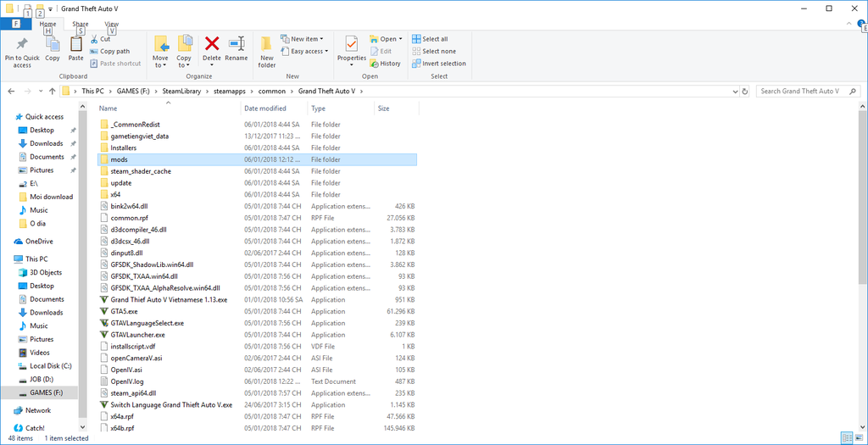Viewport: 868px width, 445px height.
Task: Refresh the folder address bar
Action: (745, 92)
